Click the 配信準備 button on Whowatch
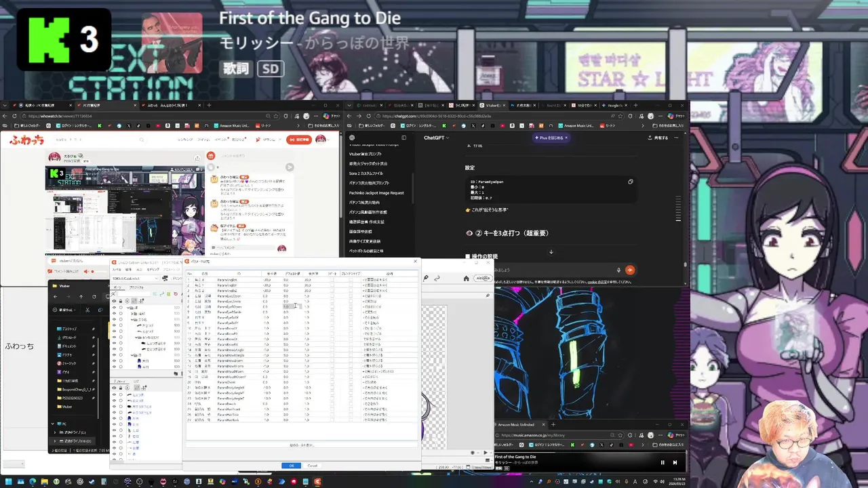Viewport: 868px width, 488px height. click(299, 140)
